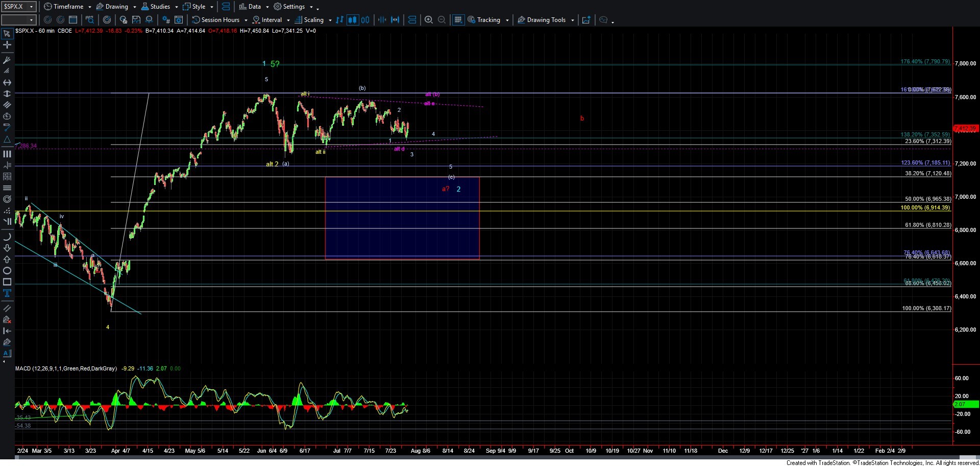Select the down arrow marker tool
The height and width of the screenshot is (466, 980).
[7, 248]
